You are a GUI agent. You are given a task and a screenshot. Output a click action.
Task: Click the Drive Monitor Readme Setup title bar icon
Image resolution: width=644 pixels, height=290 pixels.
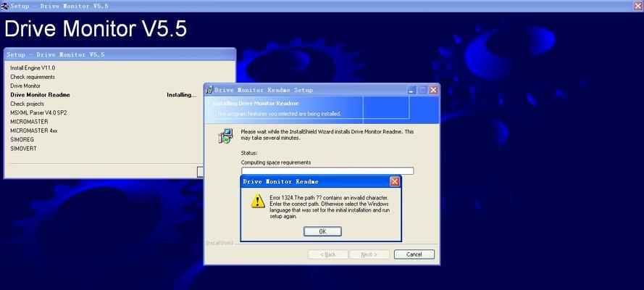click(x=209, y=90)
